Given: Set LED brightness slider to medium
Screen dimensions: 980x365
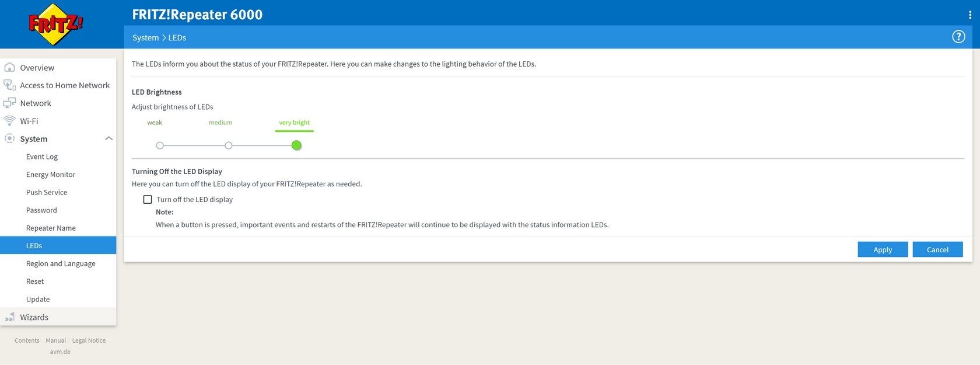Looking at the screenshot, I should click(229, 145).
